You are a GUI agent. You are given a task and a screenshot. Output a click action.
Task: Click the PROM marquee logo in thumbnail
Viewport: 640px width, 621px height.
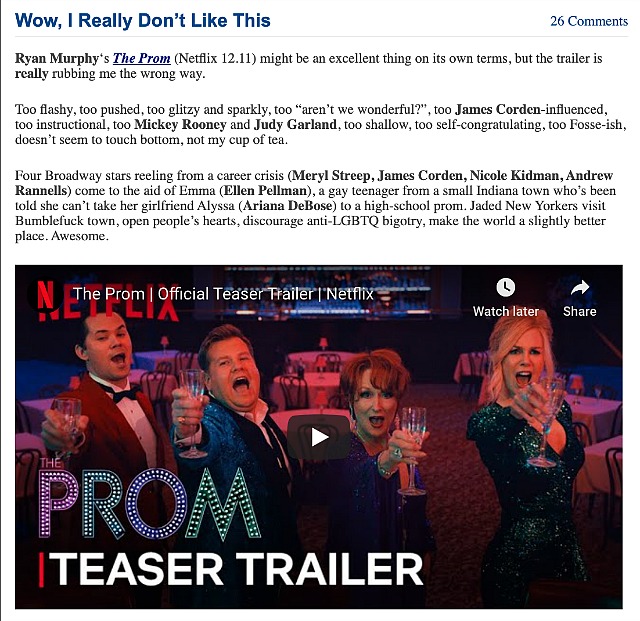[x=149, y=503]
